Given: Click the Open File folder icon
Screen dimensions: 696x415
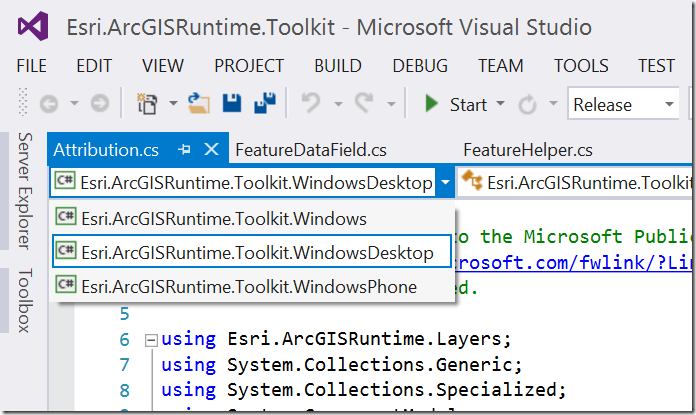Looking at the screenshot, I should 198,104.
